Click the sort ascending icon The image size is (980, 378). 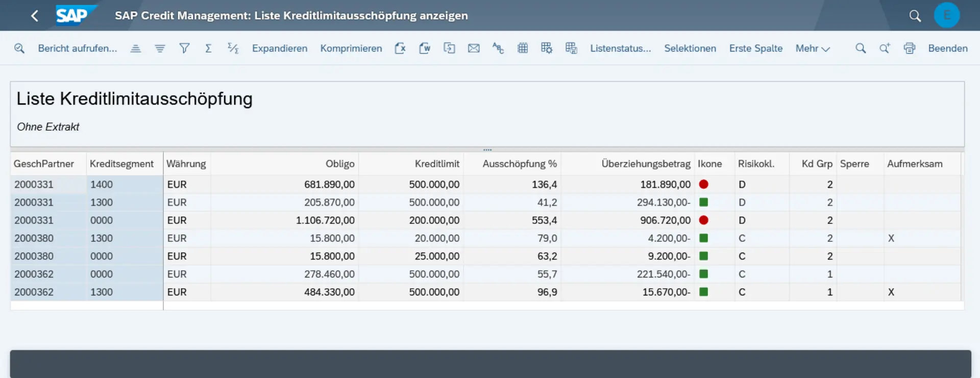135,48
